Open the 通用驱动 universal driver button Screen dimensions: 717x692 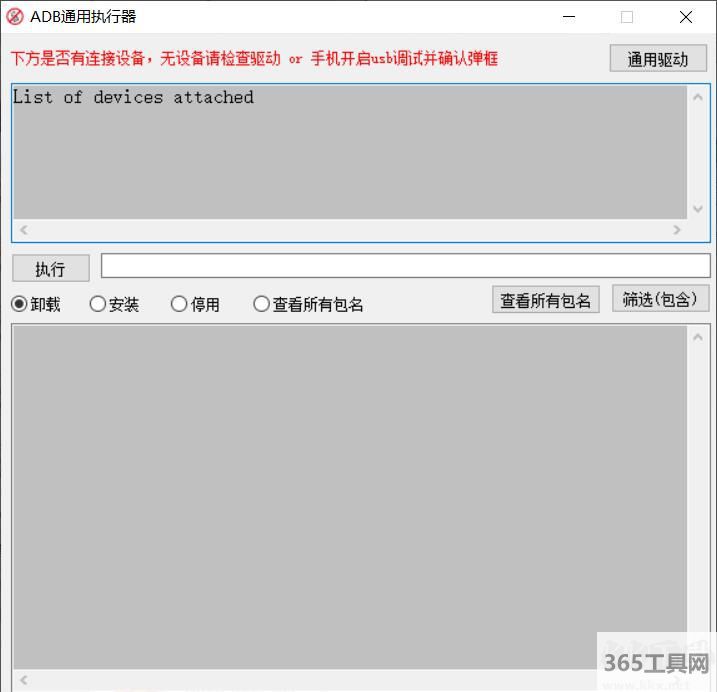pos(658,59)
